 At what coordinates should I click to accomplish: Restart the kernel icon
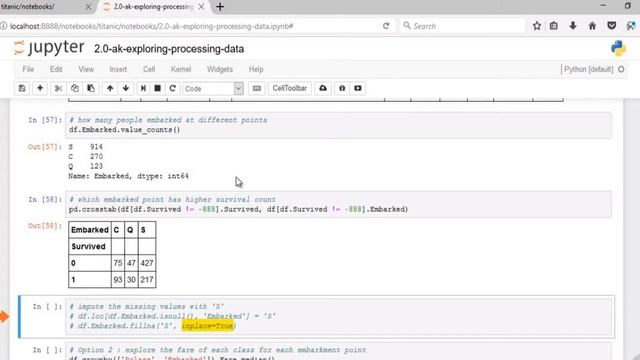coord(173,88)
